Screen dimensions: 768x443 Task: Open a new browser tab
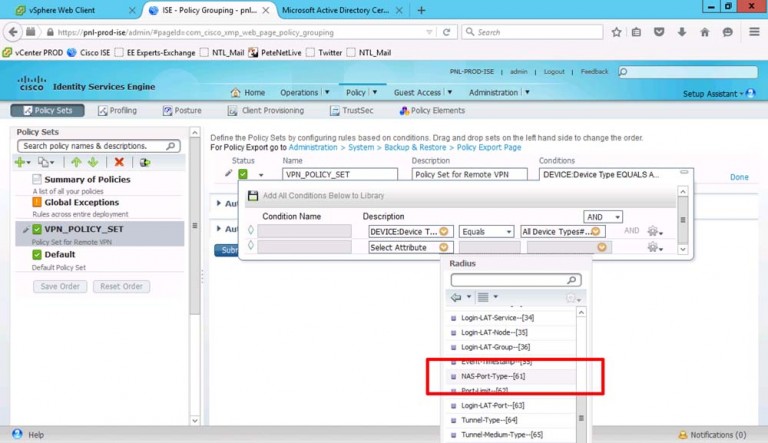click(x=421, y=10)
